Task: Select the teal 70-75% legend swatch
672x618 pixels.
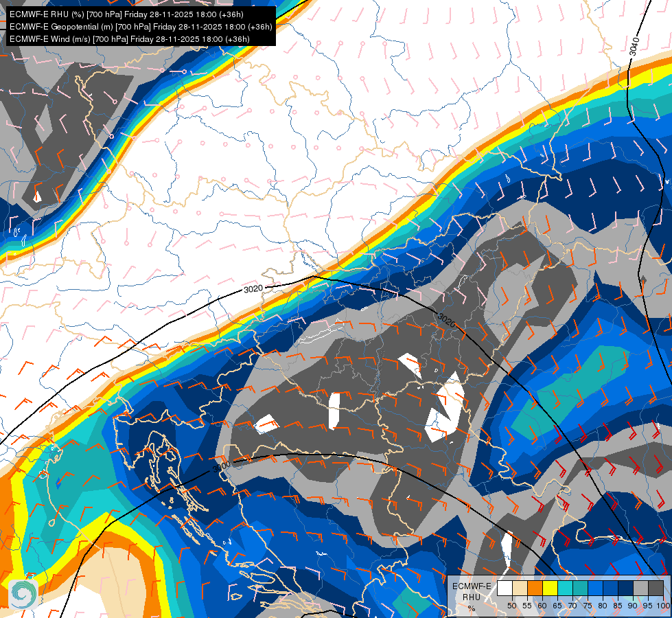Action: [580, 588]
